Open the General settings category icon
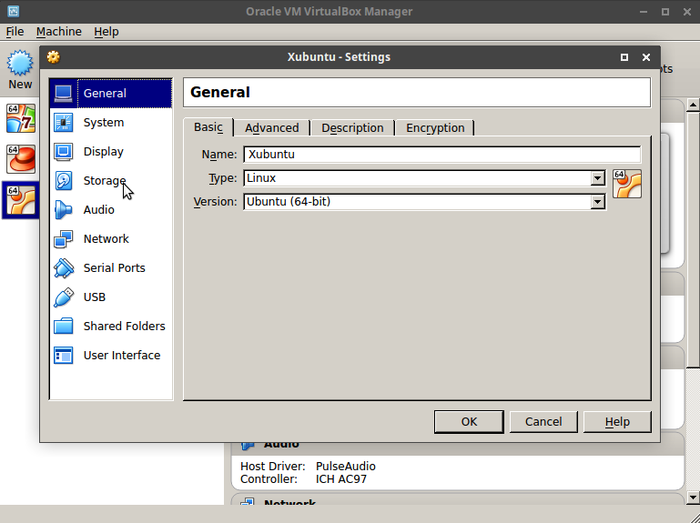Viewport: 700px width, 523px height. 63,93
